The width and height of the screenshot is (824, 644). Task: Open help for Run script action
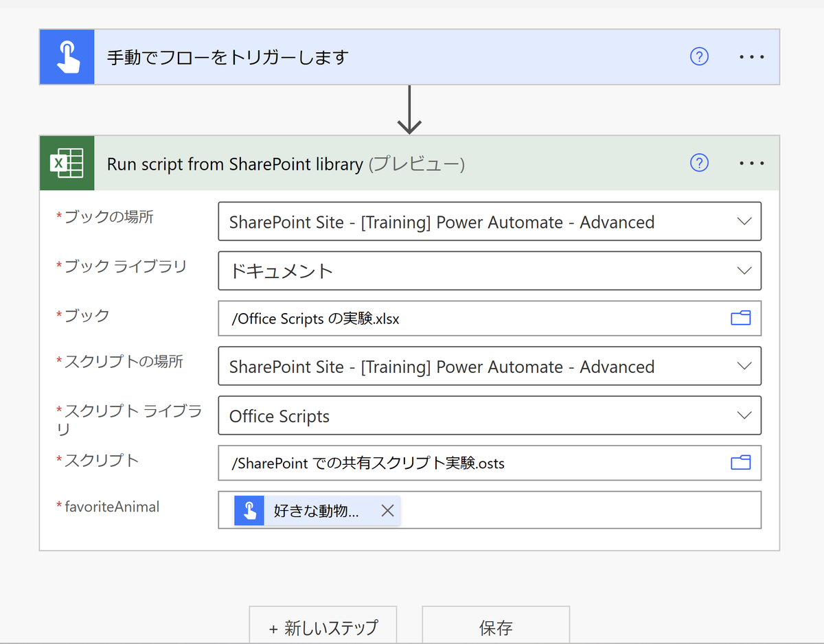pos(699,163)
